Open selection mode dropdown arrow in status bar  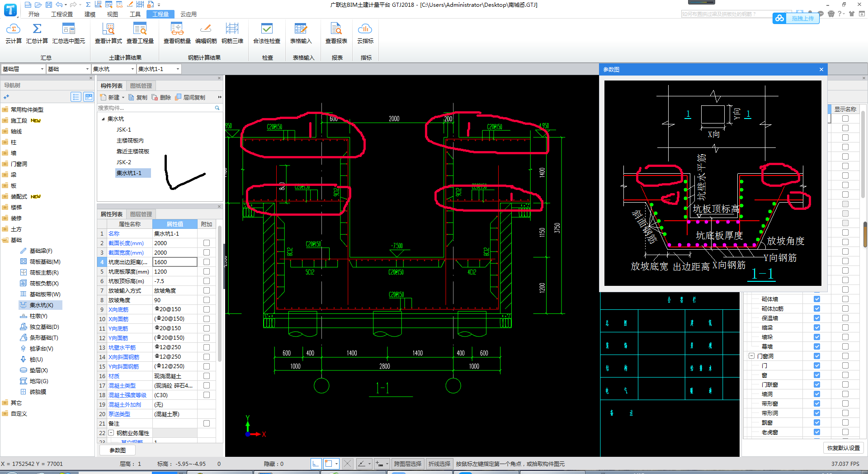[x=336, y=464]
